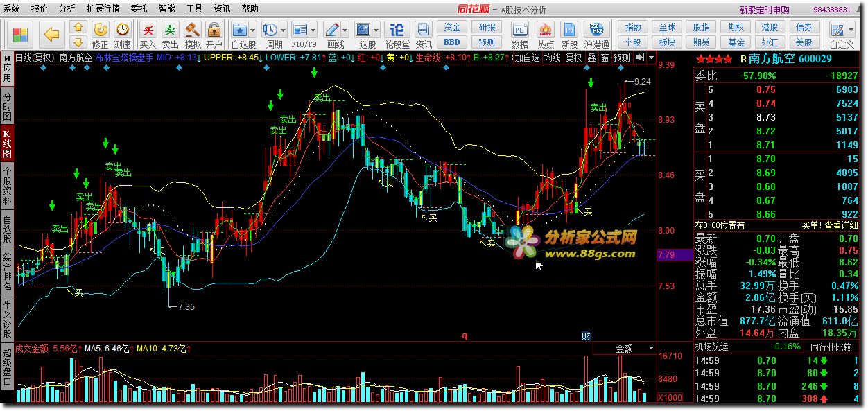This screenshot has width=868, height=411.
Task: Switch to the 分时图 side tab
Action: [8, 107]
